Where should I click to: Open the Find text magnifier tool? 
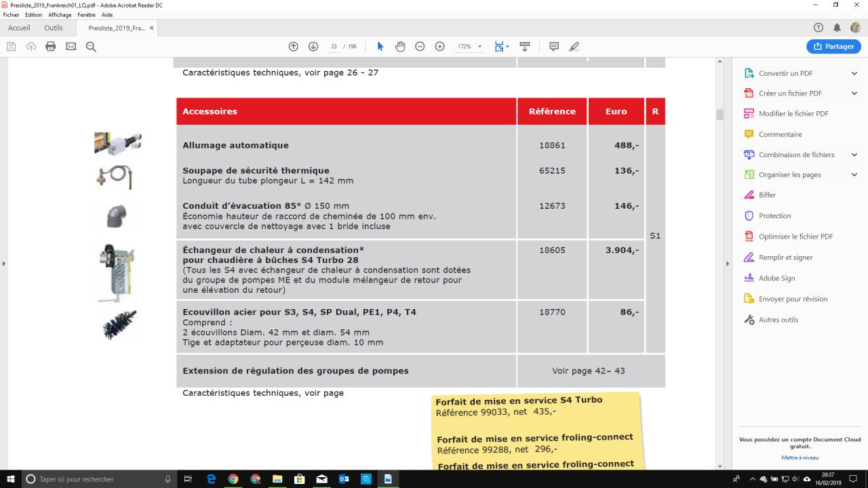(91, 47)
